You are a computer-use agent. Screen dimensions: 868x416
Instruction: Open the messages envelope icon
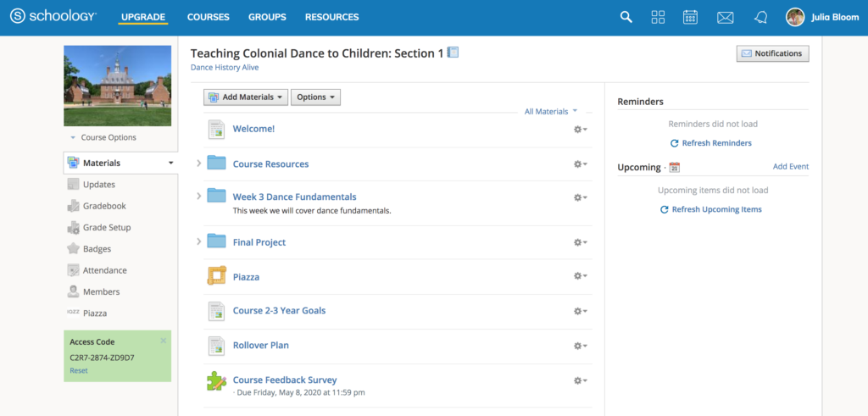tap(725, 17)
